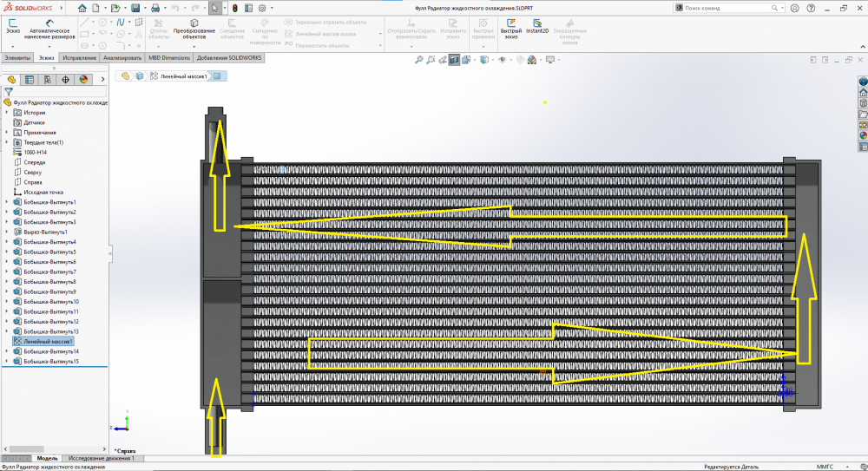Open dropdown next to Options gear
868x471 pixels.
click(x=271, y=9)
